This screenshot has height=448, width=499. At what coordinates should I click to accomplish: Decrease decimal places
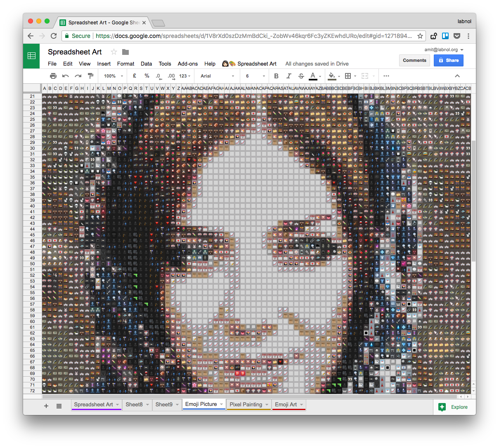click(158, 76)
